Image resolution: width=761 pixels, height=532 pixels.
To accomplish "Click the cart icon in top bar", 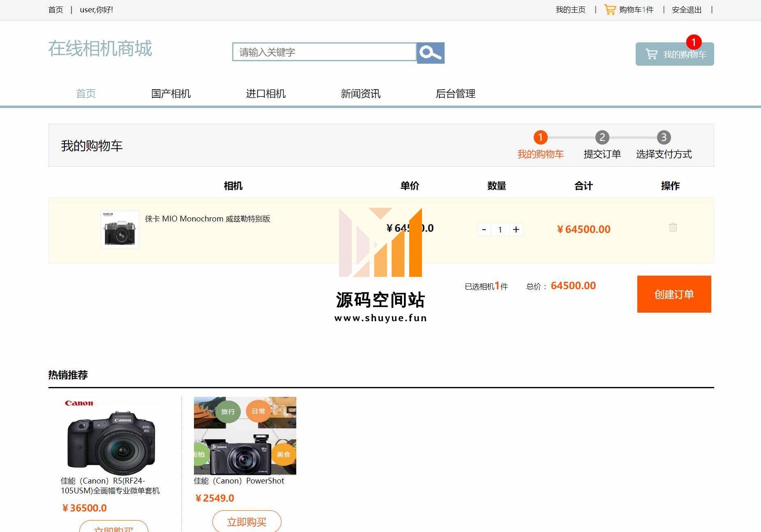I will (x=610, y=9).
